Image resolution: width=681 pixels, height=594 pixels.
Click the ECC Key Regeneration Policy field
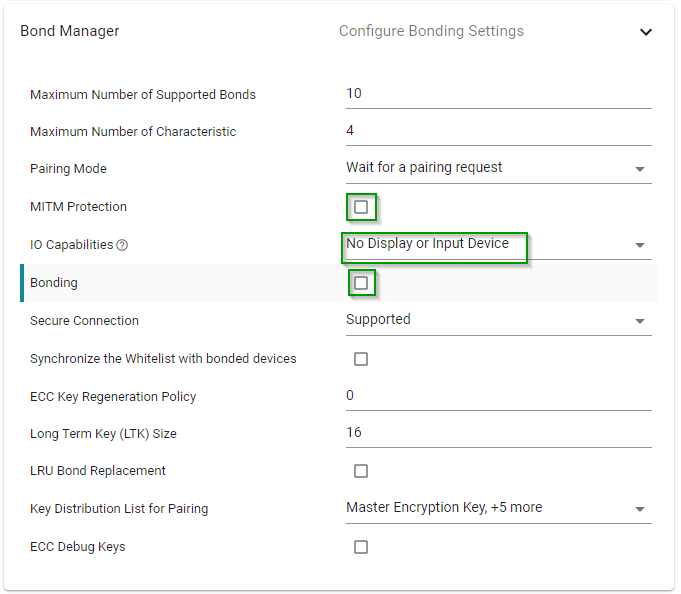(x=498, y=396)
